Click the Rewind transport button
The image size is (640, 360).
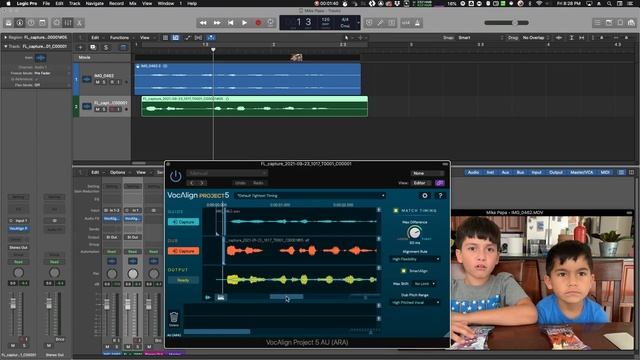tap(203, 23)
